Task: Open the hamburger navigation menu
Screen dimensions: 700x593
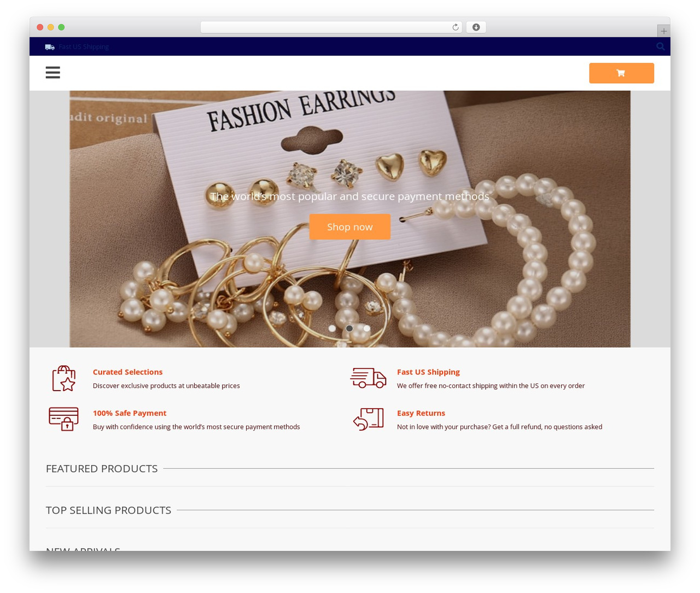Action: [52, 73]
